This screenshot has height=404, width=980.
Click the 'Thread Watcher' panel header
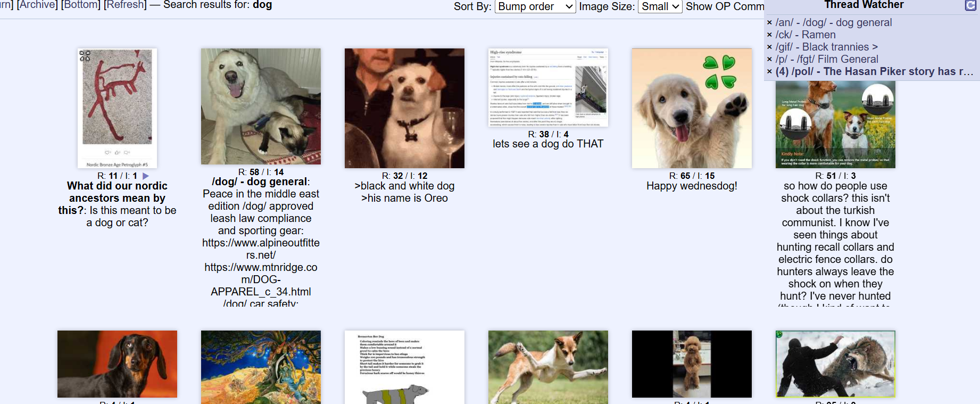coord(864,5)
